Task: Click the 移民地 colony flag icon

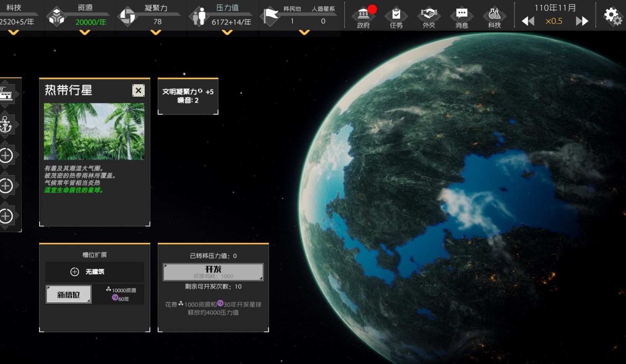Action: pos(271,16)
